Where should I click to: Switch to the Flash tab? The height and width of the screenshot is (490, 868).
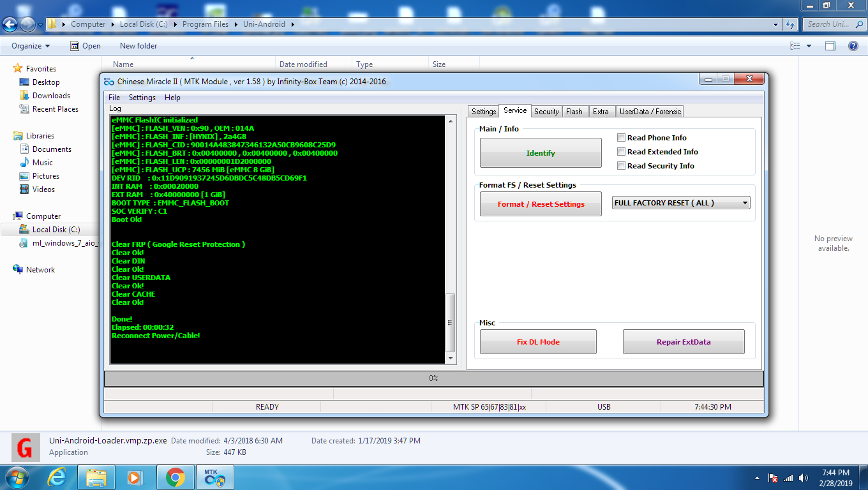(x=574, y=112)
